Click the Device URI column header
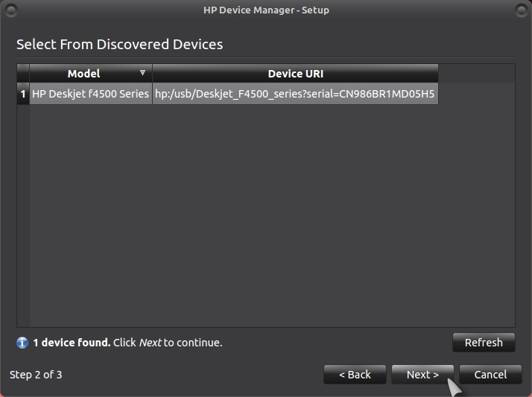Viewport: 532px width, 397px height. [x=295, y=73]
